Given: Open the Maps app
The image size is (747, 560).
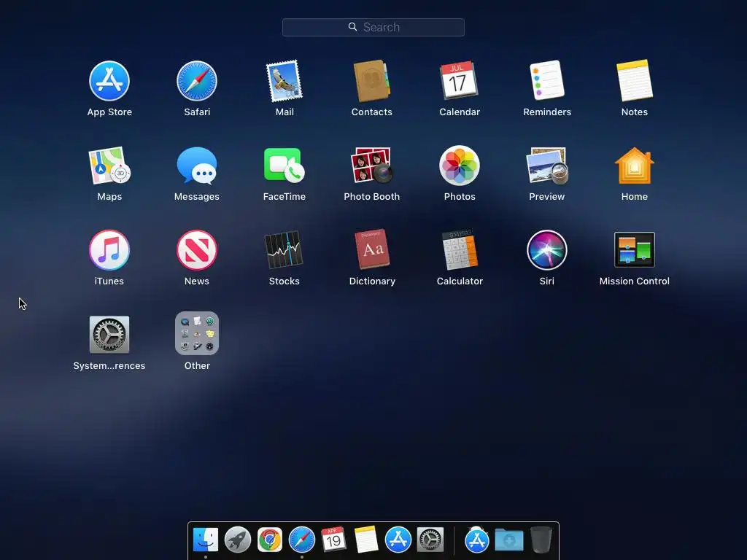Looking at the screenshot, I should click(109, 166).
